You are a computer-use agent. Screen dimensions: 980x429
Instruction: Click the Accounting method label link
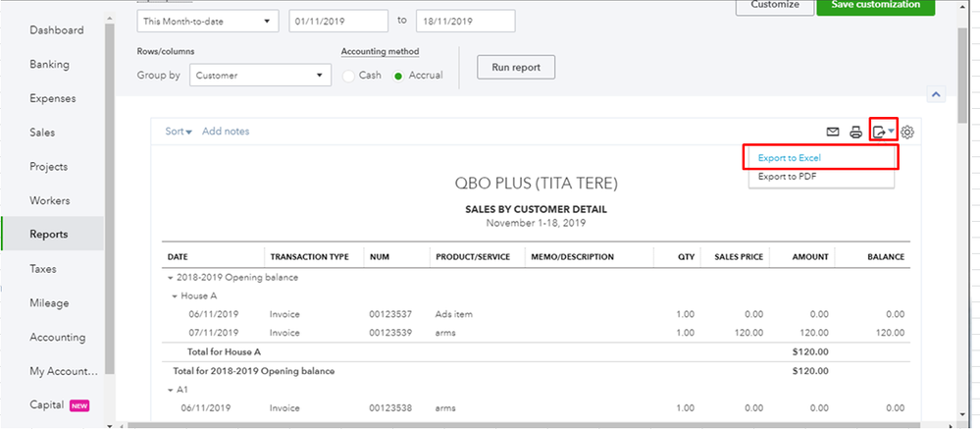(380, 51)
